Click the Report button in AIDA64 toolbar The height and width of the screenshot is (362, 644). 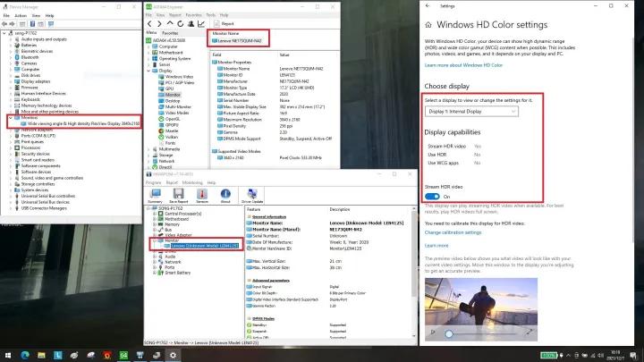click(224, 24)
